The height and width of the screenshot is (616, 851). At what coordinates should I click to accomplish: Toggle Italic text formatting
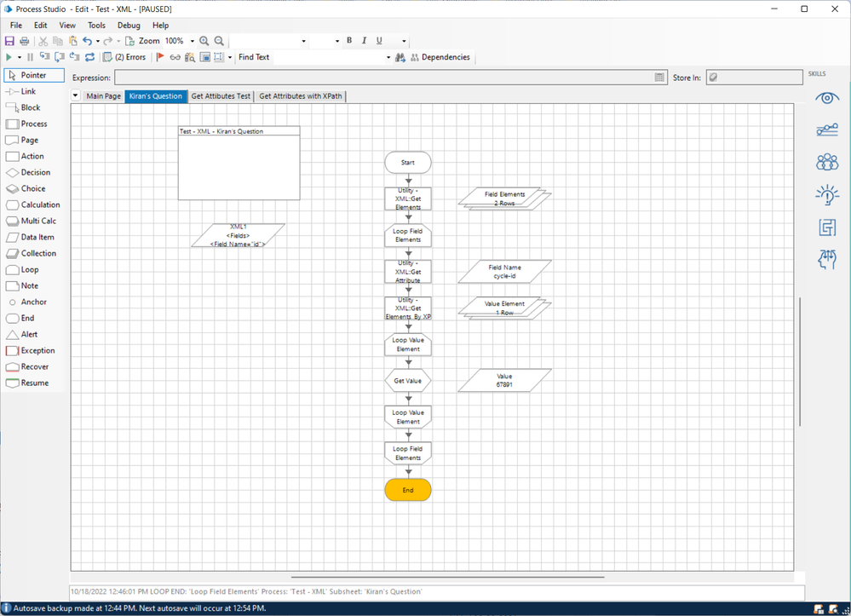tap(365, 41)
